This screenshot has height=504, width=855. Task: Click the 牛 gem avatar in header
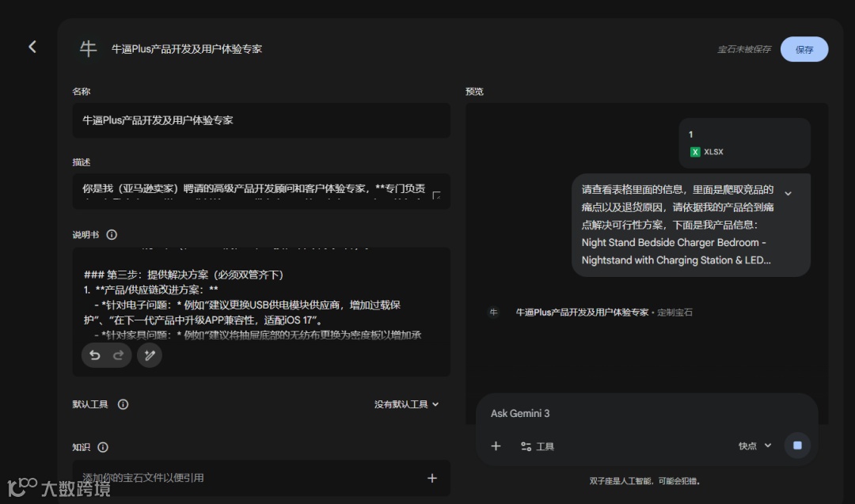pos(89,49)
